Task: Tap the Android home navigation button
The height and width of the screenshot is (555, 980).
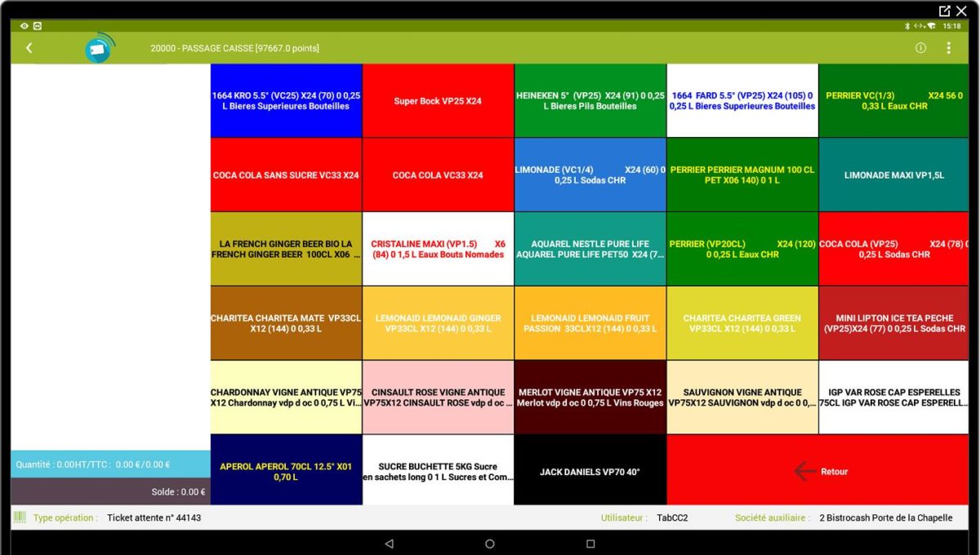Action: coord(490,544)
